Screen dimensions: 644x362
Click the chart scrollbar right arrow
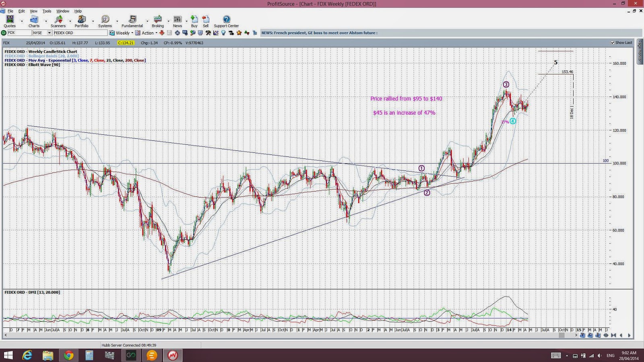click(576, 335)
